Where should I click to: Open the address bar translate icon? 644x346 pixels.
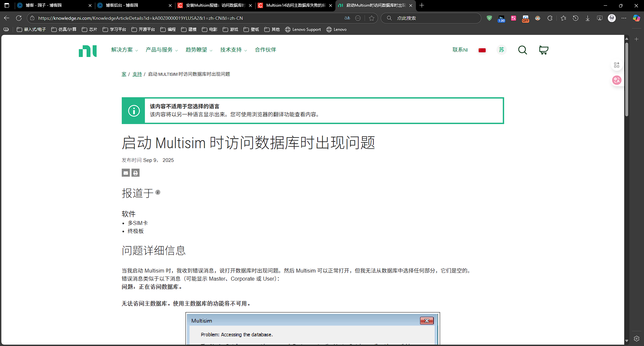point(347,18)
